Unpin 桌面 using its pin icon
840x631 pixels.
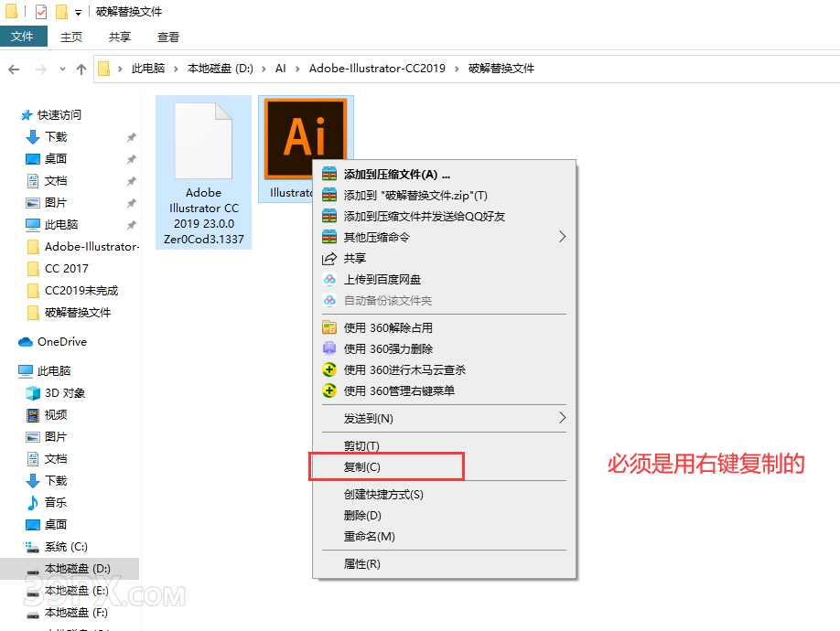click(x=131, y=159)
